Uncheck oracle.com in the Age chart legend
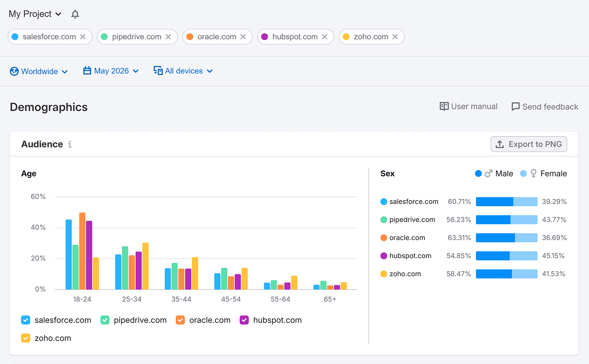The height and width of the screenshot is (364, 589). coord(180,320)
